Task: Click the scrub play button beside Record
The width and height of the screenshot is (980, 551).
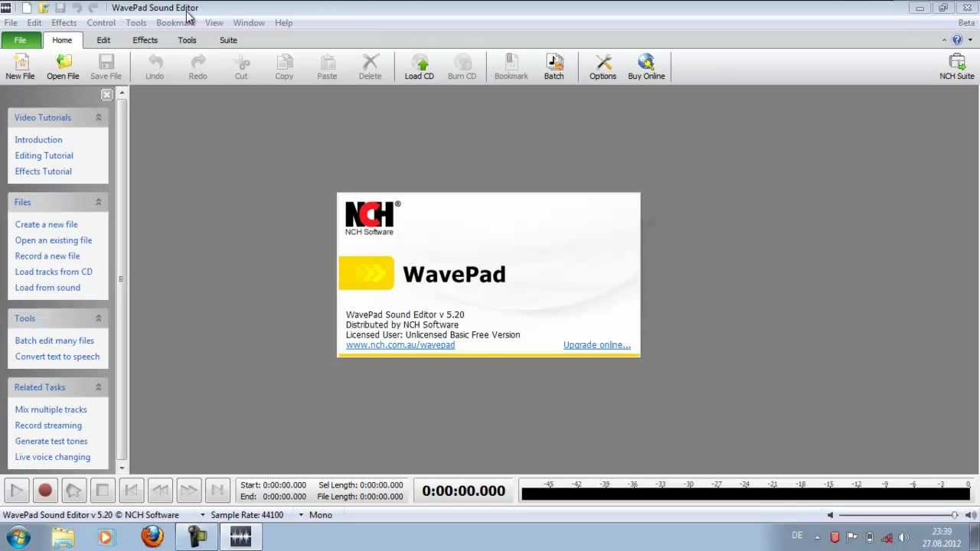Action: point(73,491)
